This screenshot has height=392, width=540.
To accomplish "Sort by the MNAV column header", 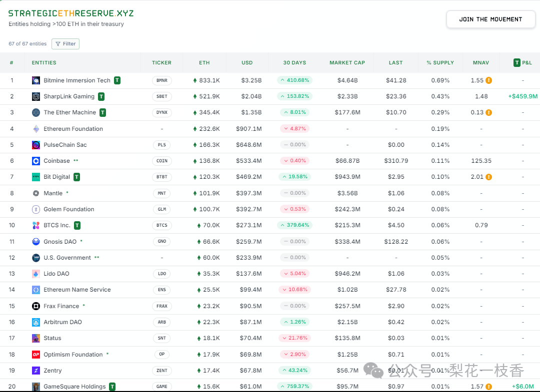I will (x=481, y=62).
